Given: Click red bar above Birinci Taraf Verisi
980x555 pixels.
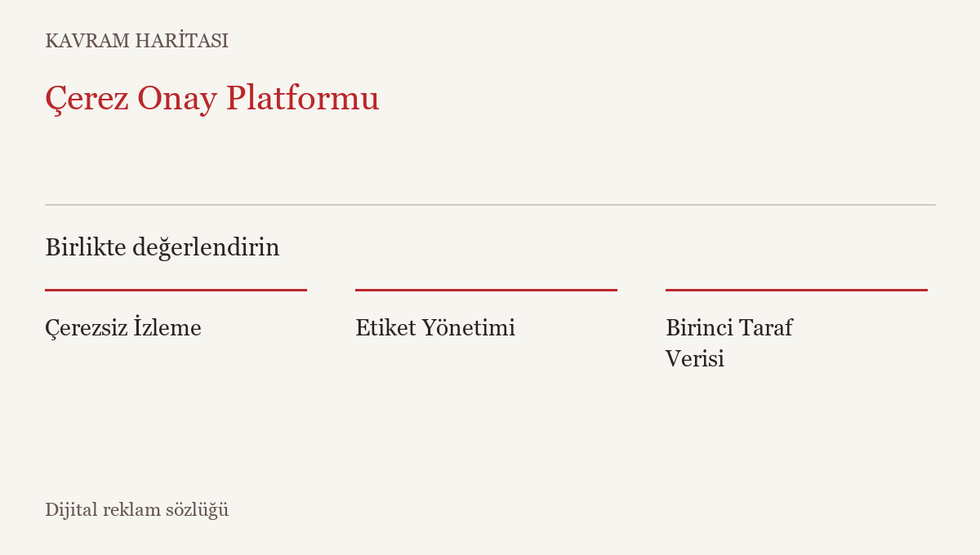Looking at the screenshot, I should [796, 290].
